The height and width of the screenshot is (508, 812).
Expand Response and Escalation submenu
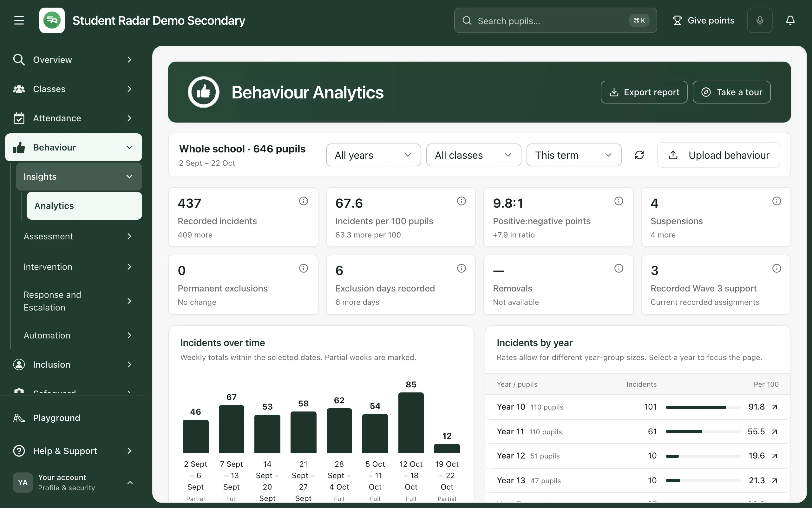click(79, 301)
